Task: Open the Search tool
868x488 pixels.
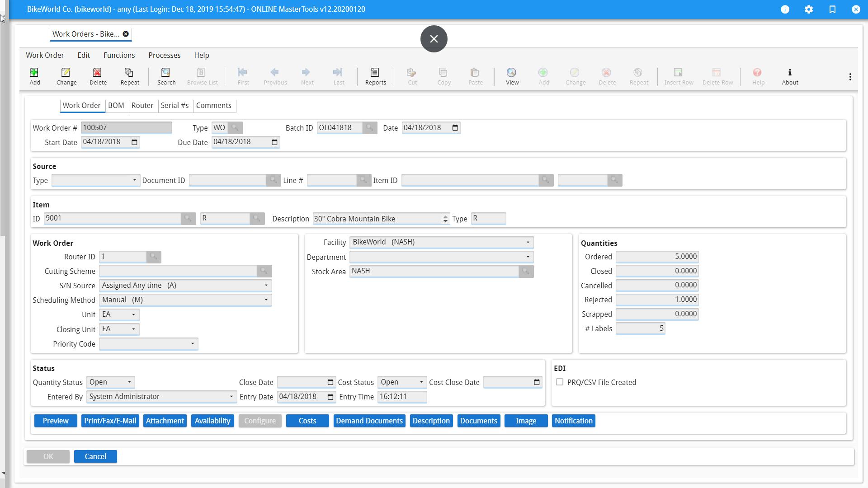Action: [166, 76]
